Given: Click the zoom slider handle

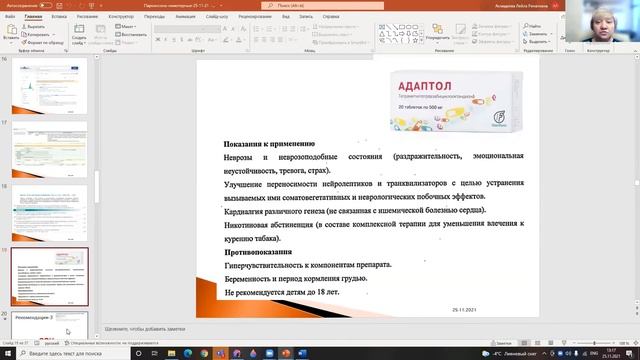Looking at the screenshot, I should coord(594,343).
